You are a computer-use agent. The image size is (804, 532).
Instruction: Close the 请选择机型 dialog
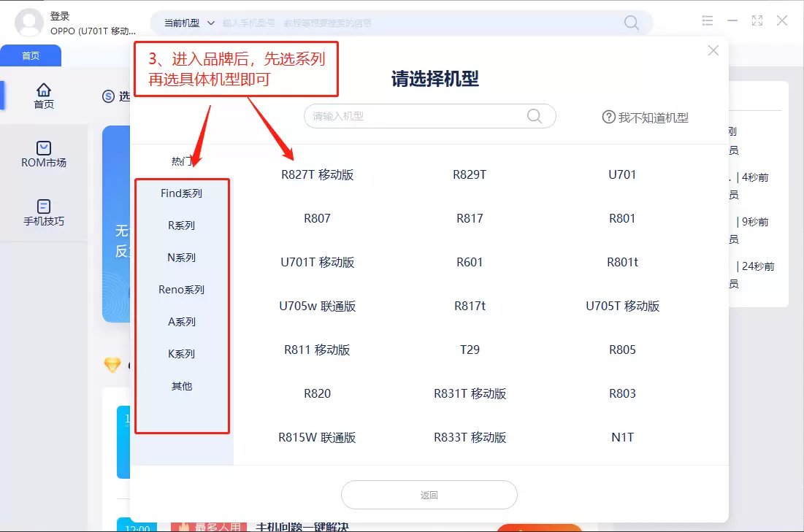(x=713, y=50)
